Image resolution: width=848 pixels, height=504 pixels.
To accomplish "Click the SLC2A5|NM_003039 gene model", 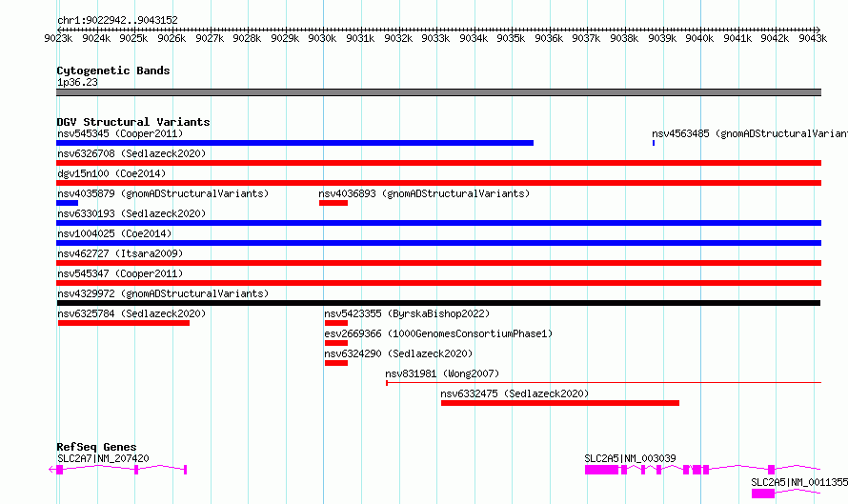I will [x=702, y=470].
